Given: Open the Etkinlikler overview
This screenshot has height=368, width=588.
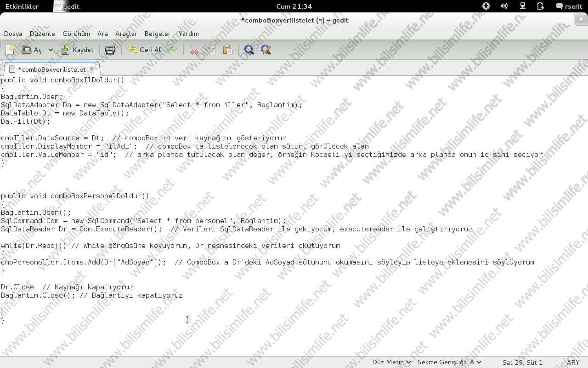Looking at the screenshot, I should 22,6.
